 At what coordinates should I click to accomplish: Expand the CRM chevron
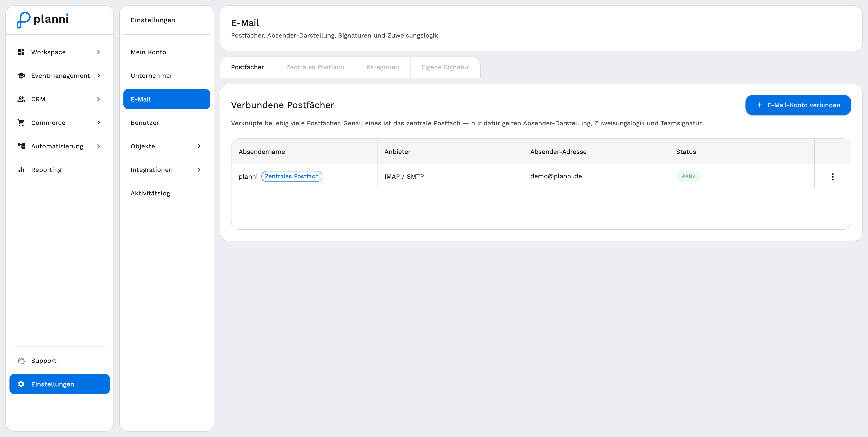98,99
